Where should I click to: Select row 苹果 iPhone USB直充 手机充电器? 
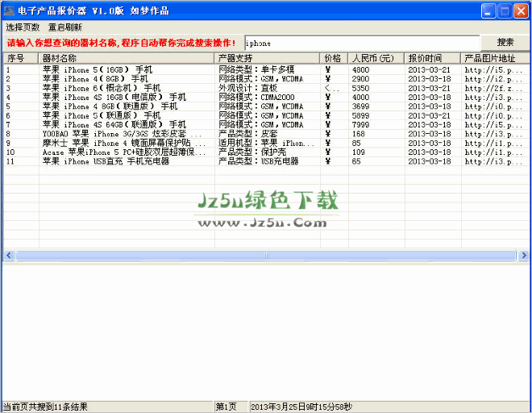pyautogui.click(x=266, y=161)
